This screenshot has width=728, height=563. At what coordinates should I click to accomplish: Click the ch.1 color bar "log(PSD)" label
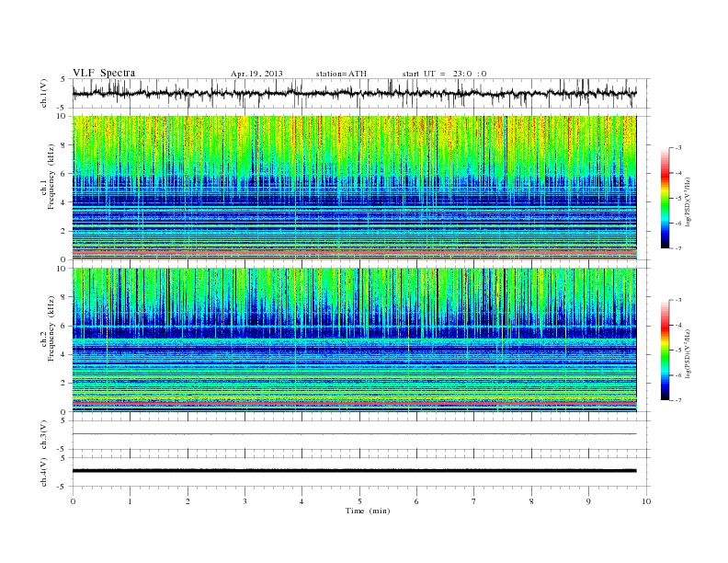(x=688, y=201)
